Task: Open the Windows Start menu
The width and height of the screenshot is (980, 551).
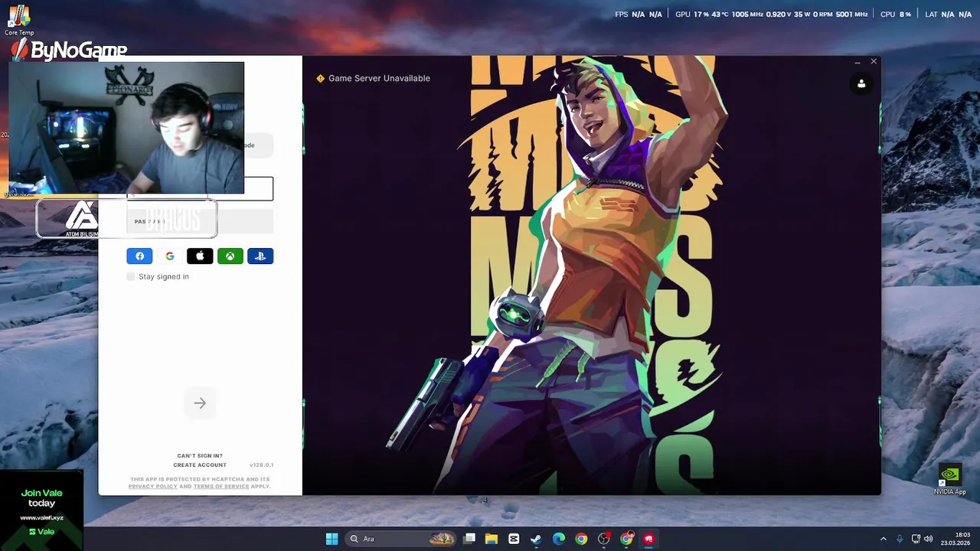Action: (332, 539)
